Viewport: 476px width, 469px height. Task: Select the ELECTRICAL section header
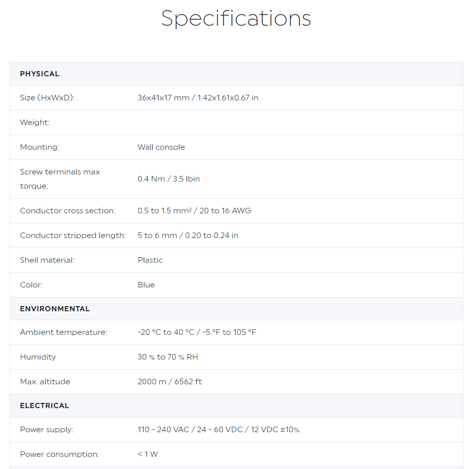coord(44,405)
